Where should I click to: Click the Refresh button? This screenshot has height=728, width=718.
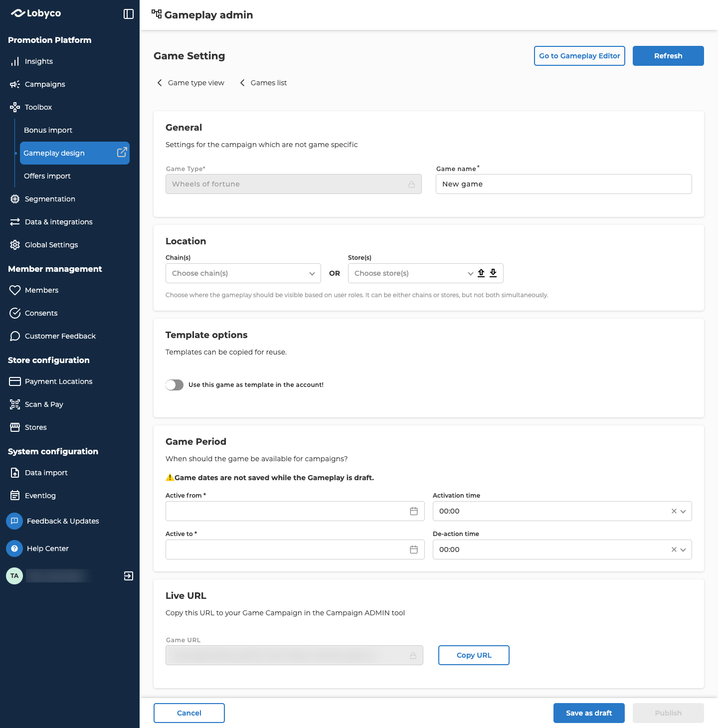pos(668,56)
